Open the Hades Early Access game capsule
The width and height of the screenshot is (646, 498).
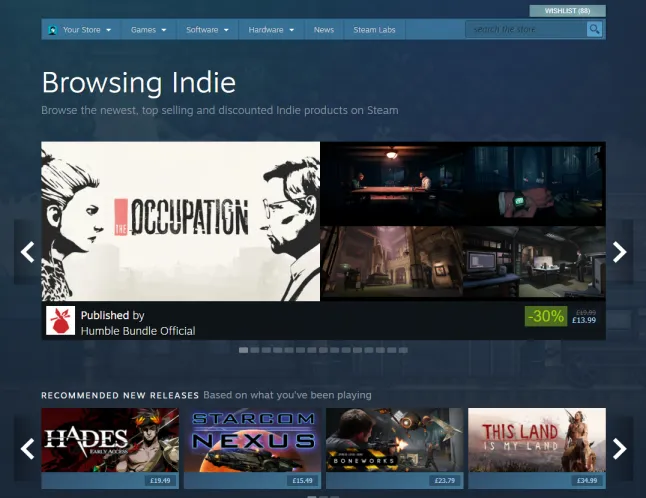coord(110,440)
